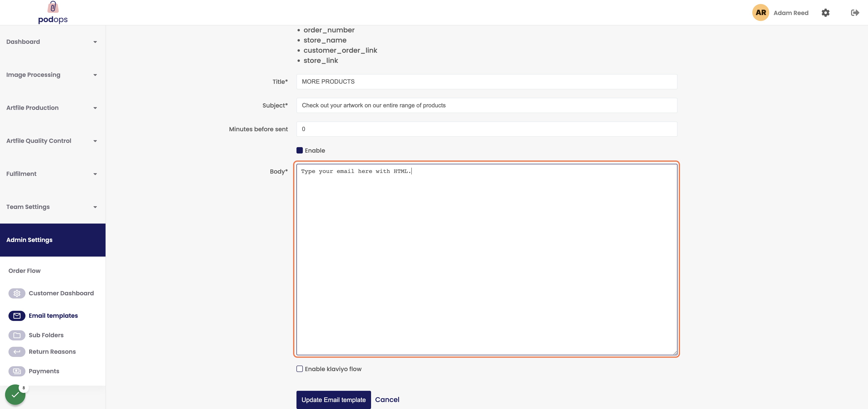Click the Customer Dashboard gear icon

click(17, 294)
